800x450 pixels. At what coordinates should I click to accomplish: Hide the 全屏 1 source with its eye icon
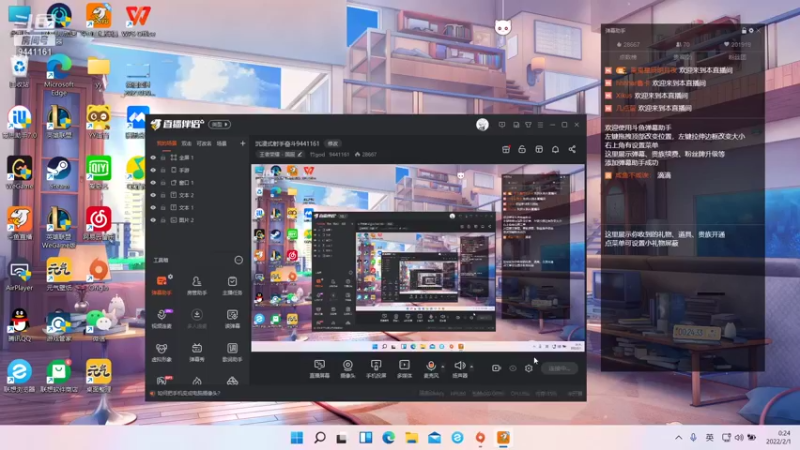coord(153,158)
